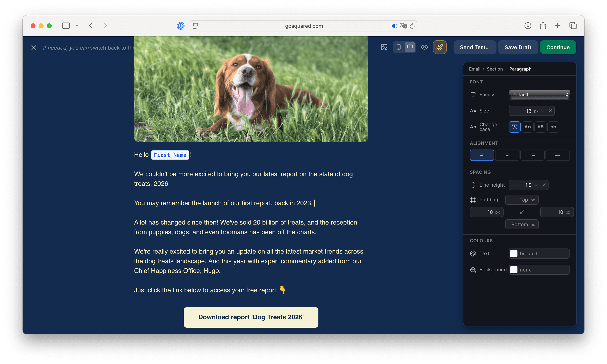
Task: Click the paintbrush styling icon
Action: (x=440, y=47)
